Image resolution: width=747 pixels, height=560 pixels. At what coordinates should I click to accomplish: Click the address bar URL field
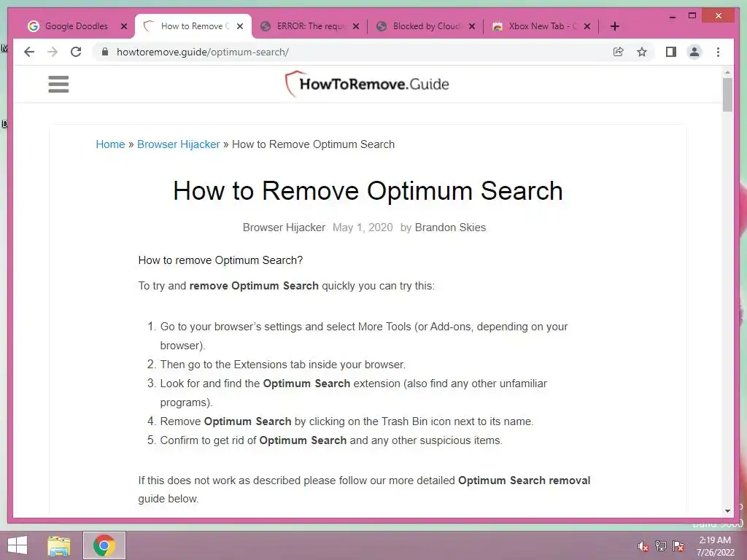(352, 52)
